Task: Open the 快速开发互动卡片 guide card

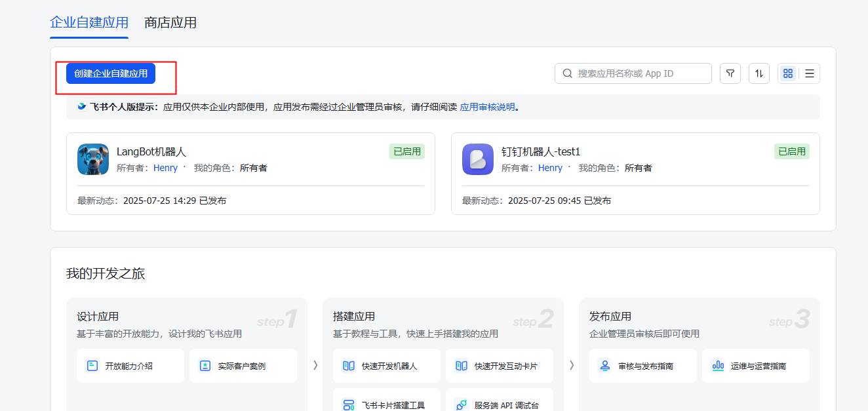Action: (x=500, y=366)
